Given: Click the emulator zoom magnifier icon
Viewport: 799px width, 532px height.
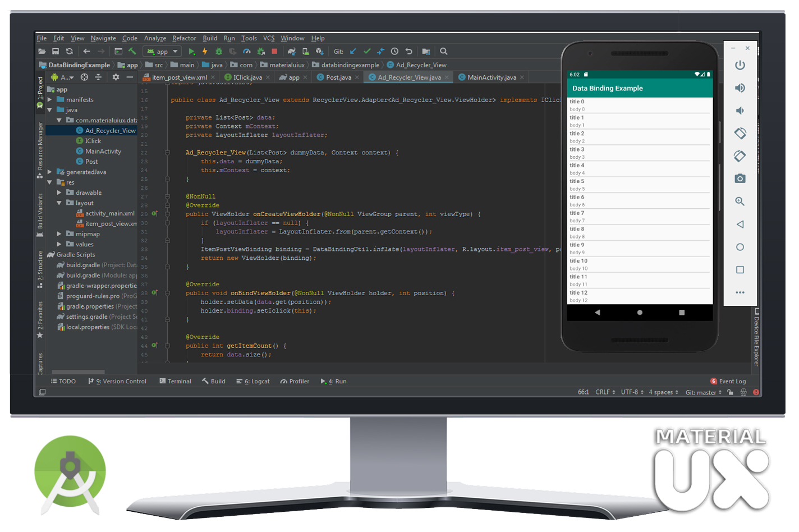Looking at the screenshot, I should pos(740,201).
